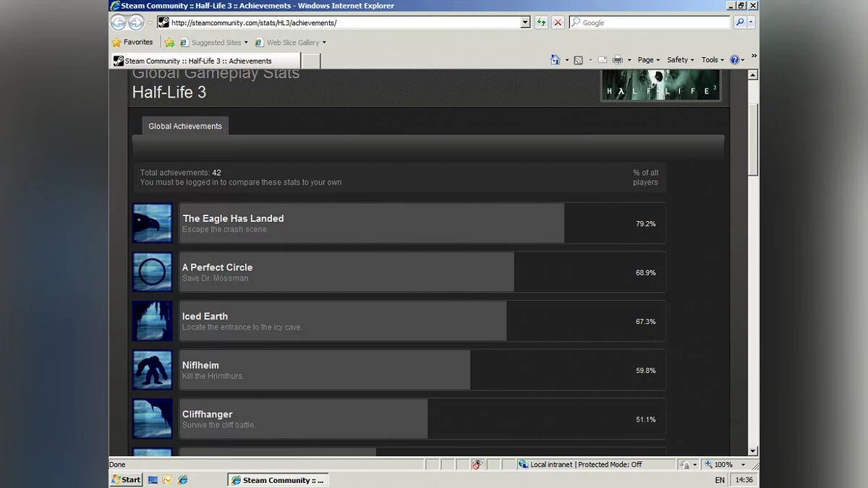Click the A Perfect Circle achievement icon
The width and height of the screenshot is (868, 488).
tap(153, 272)
